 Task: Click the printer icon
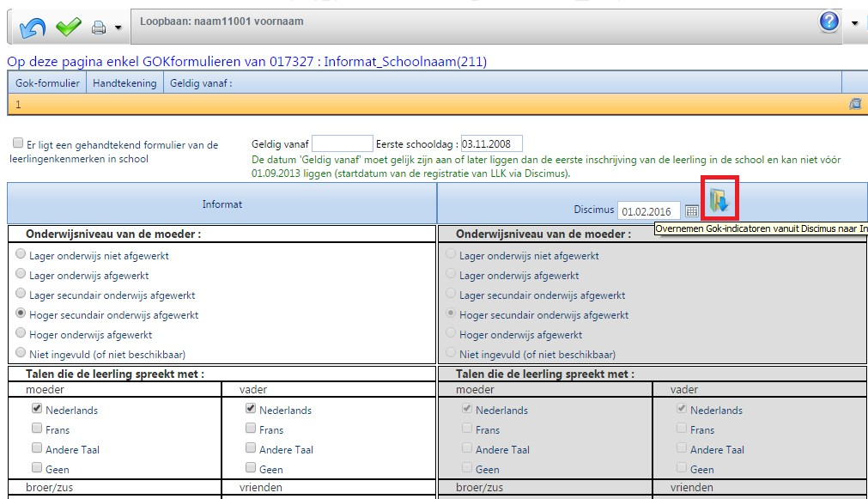click(x=99, y=27)
